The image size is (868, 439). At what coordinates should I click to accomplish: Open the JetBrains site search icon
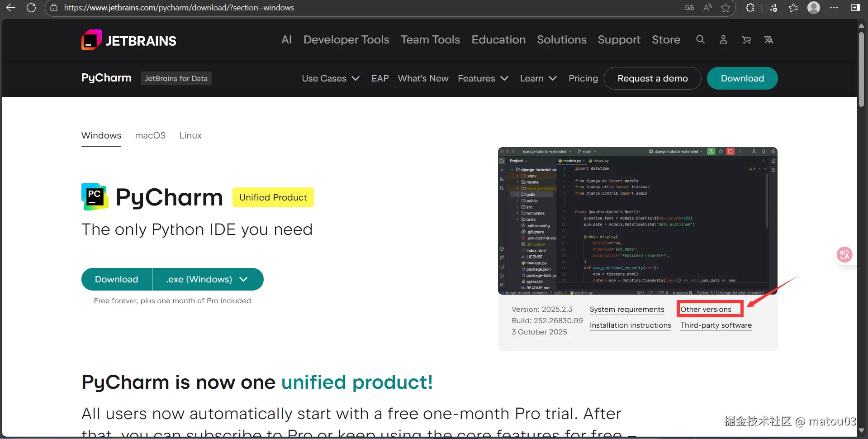tap(700, 40)
